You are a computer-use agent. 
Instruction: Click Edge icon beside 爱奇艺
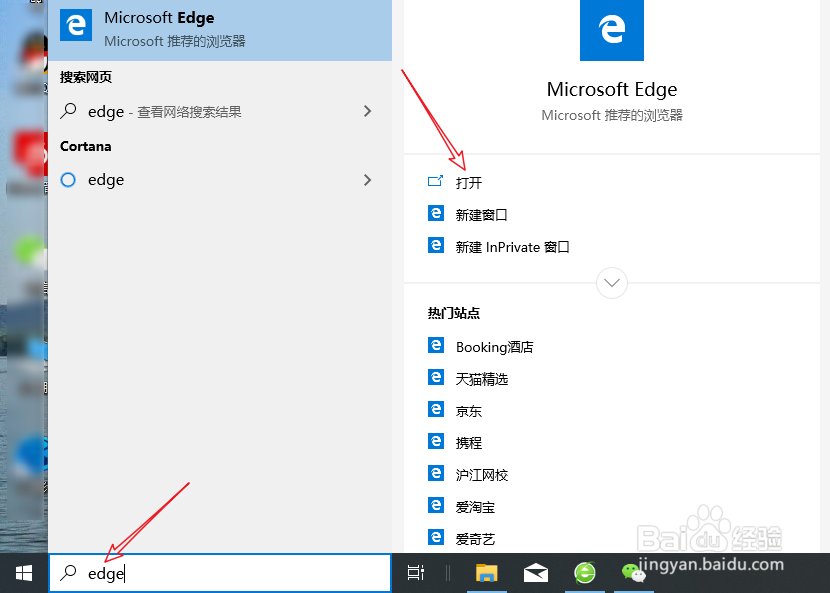click(436, 537)
